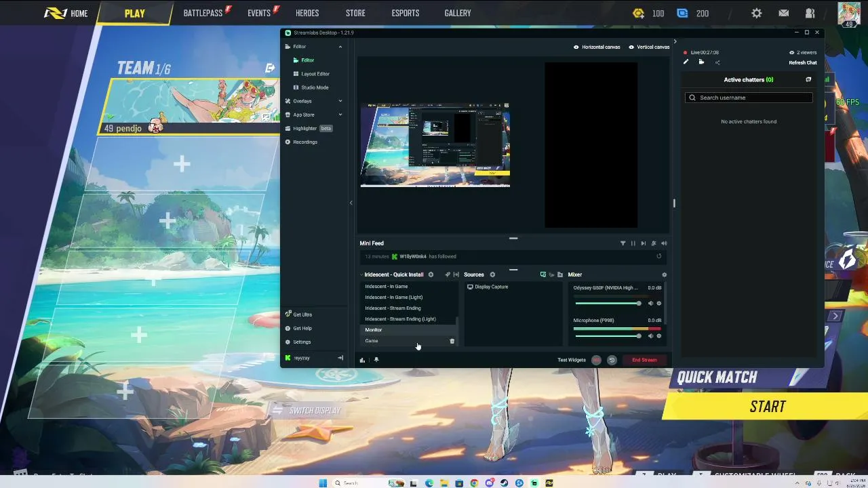
Task: Click the Mini Feed icon left of the speaker icon
Action: click(654, 243)
